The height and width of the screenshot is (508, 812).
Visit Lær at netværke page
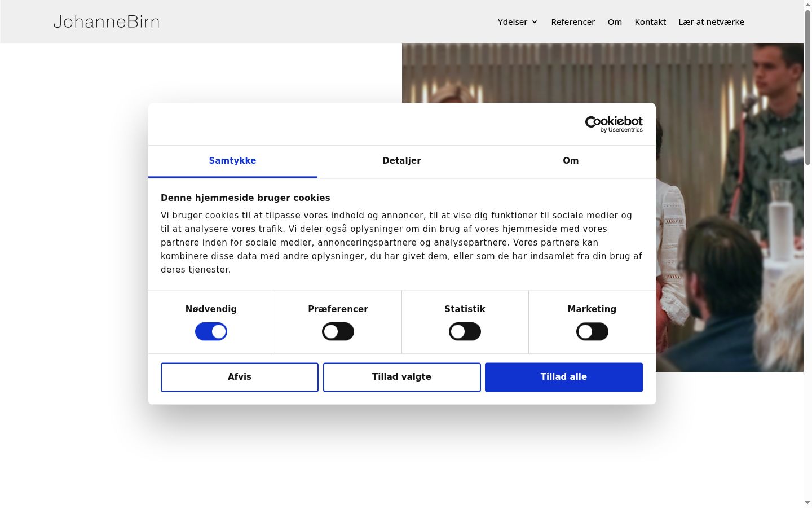point(711,22)
